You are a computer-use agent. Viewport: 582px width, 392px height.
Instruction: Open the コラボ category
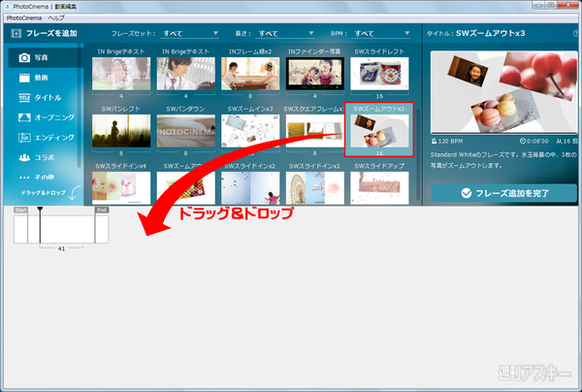click(44, 157)
